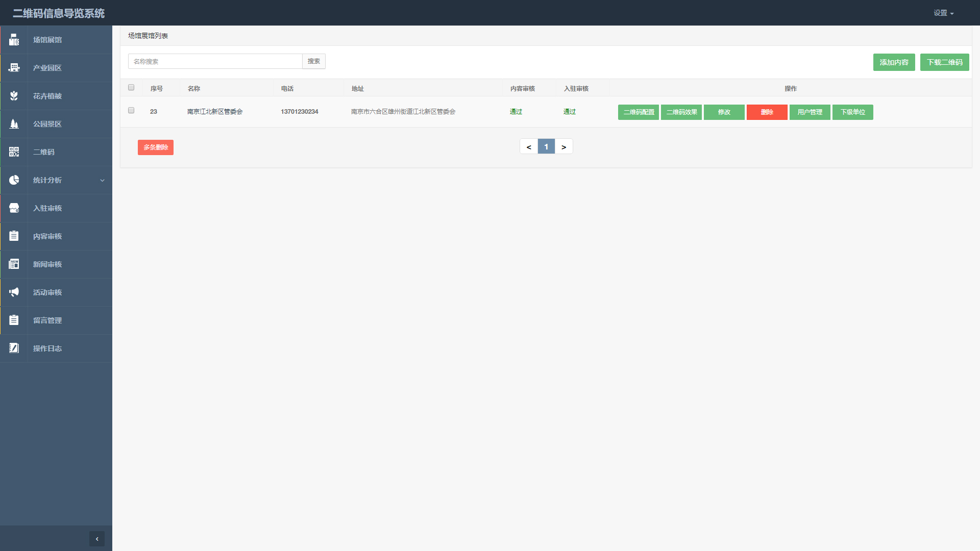
Task: Click the 统计分析 pie chart icon
Action: (x=14, y=180)
